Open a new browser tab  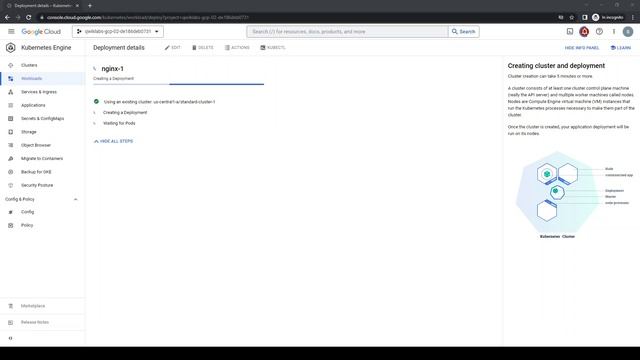tap(90, 6)
